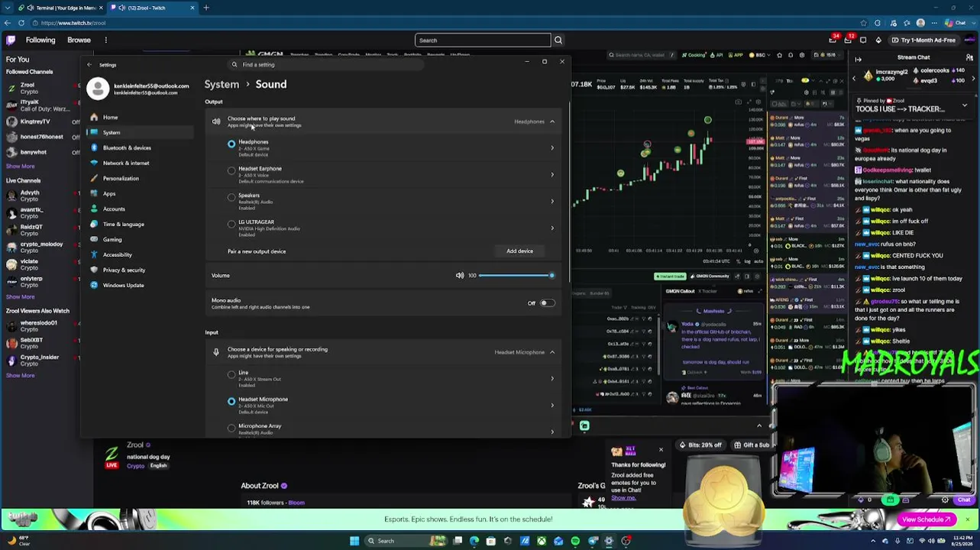
Task: Go back with the Settings back arrow
Action: point(89,65)
